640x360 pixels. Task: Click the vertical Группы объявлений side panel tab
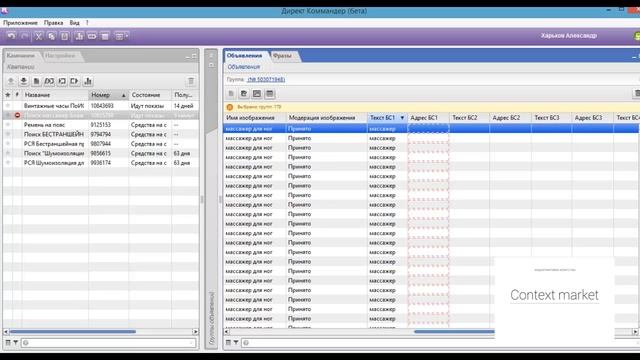tap(211, 319)
